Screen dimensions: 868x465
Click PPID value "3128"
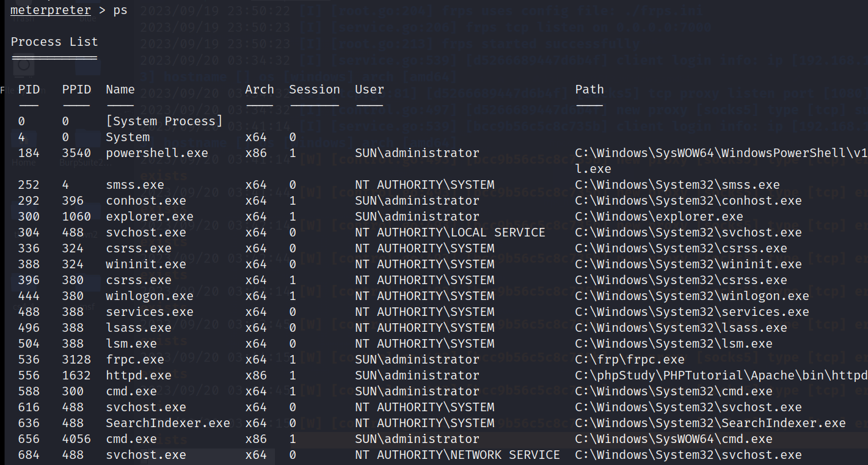(x=76, y=359)
